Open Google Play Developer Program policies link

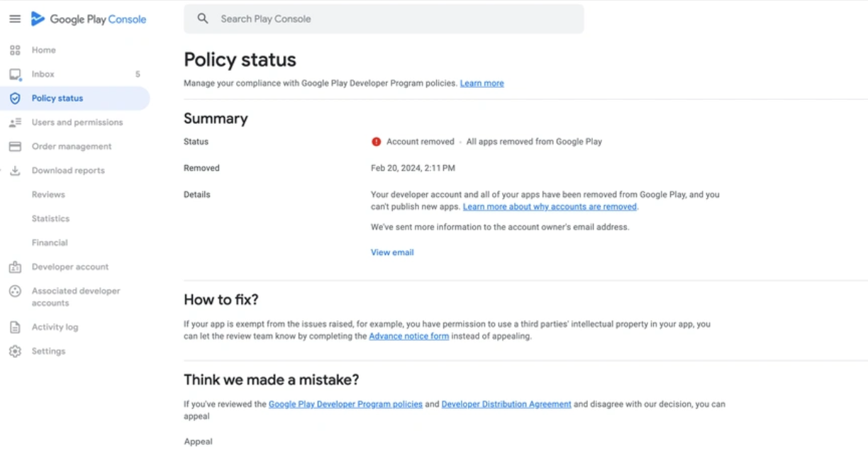345,405
